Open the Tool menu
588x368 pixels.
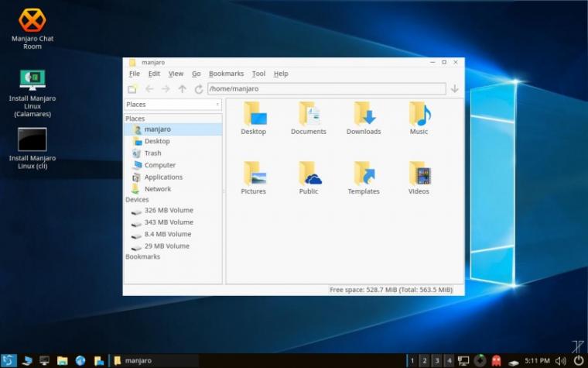258,74
